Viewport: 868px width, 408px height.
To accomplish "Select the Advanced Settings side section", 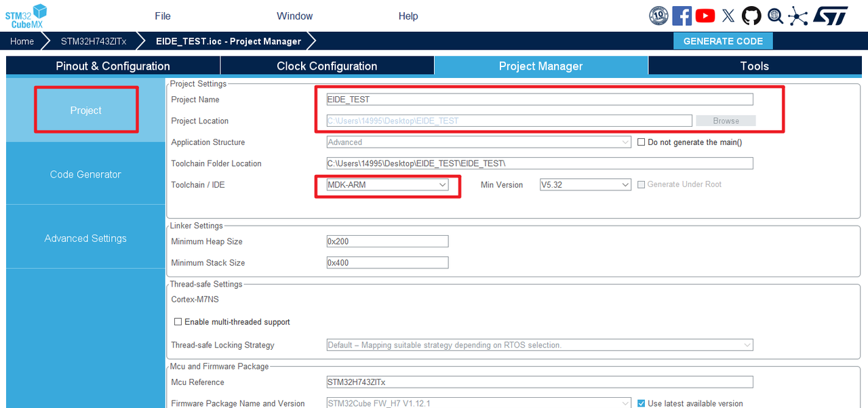I will (x=85, y=238).
